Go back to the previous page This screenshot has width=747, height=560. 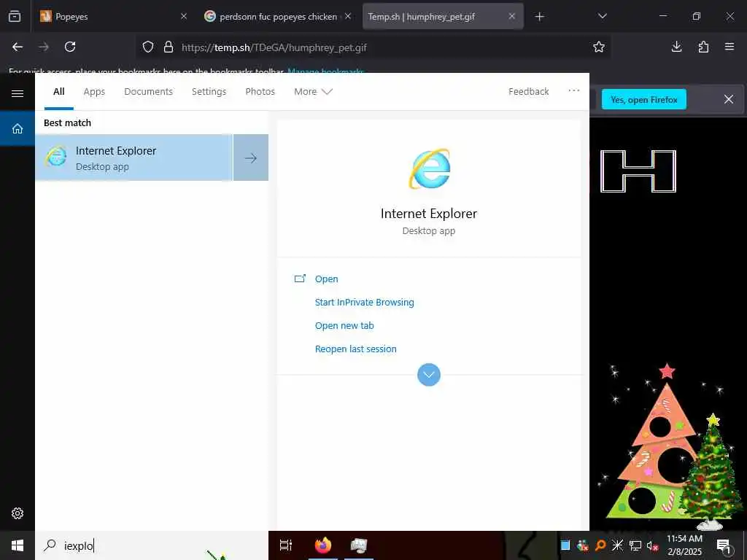coord(18,47)
